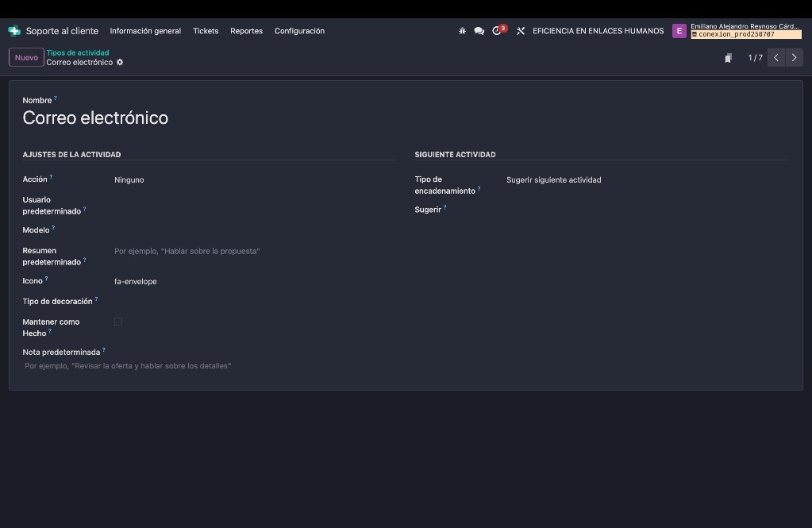This screenshot has width=812, height=528.
Task: Open the Configuración menu
Action: point(299,31)
